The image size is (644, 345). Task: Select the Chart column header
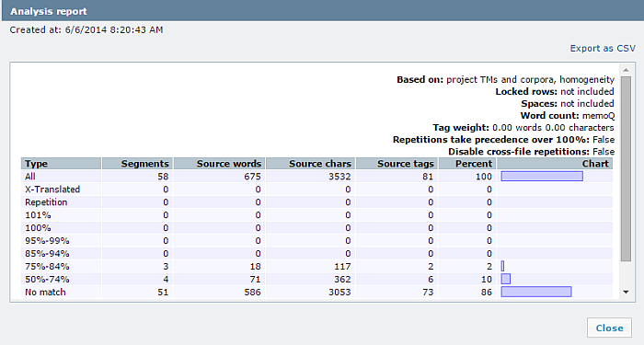pos(555,164)
